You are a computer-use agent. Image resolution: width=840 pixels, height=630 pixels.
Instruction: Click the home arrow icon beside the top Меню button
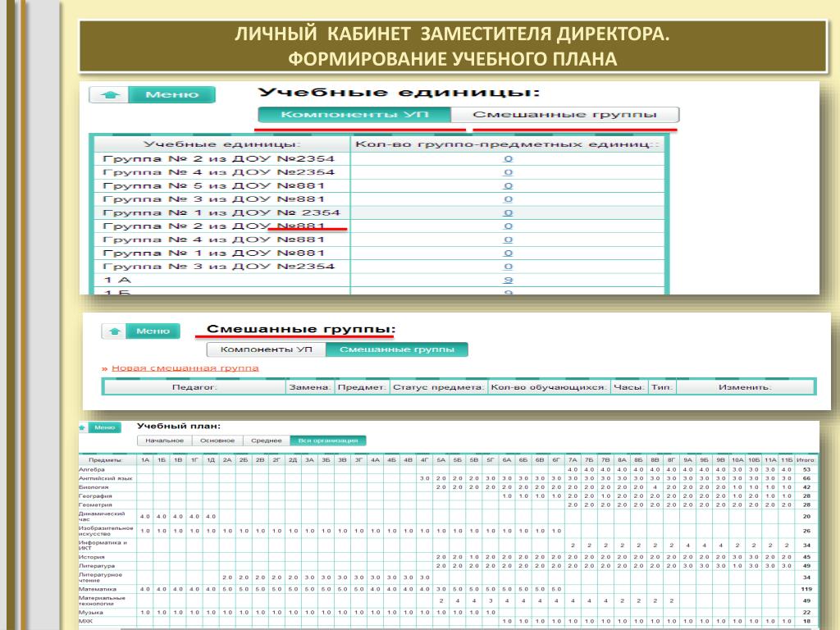point(110,95)
